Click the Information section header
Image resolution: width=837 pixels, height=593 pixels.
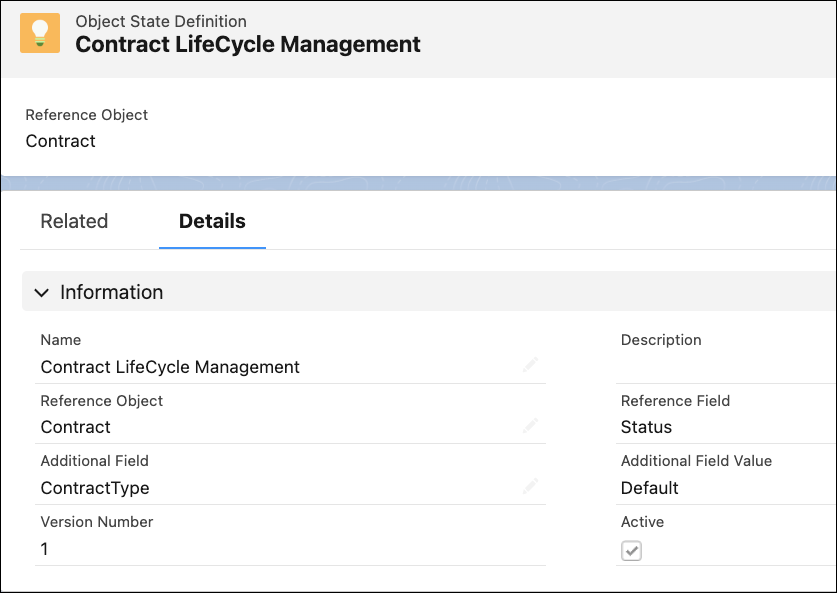111,292
